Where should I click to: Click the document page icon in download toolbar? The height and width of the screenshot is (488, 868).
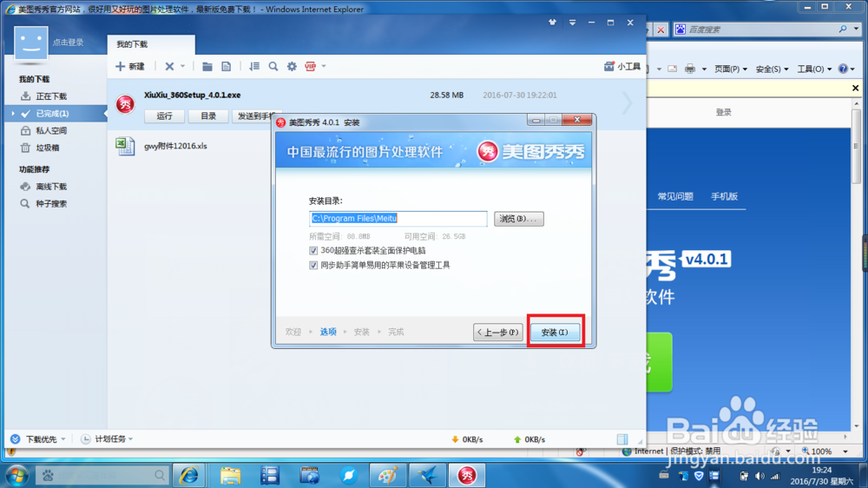coord(227,67)
